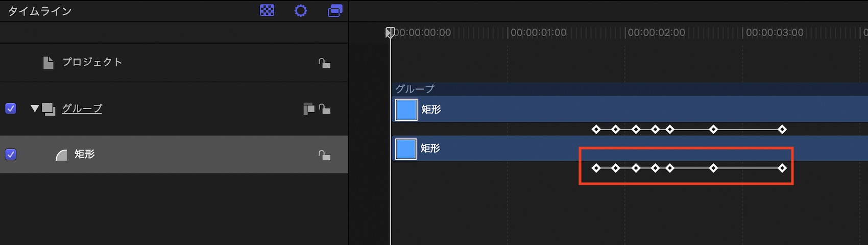The image size is (868, 245).
Task: Uncheck the グループ visibility checkbox
Action: point(11,109)
